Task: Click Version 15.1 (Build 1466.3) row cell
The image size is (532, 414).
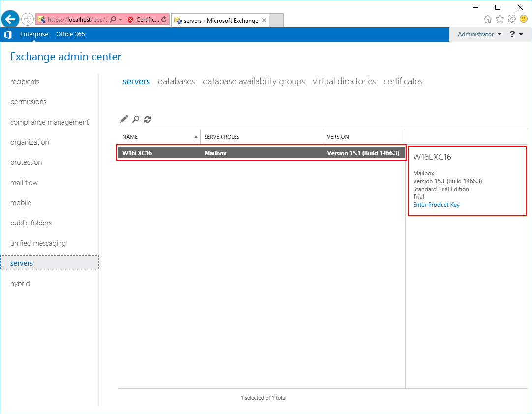Action: click(x=363, y=153)
